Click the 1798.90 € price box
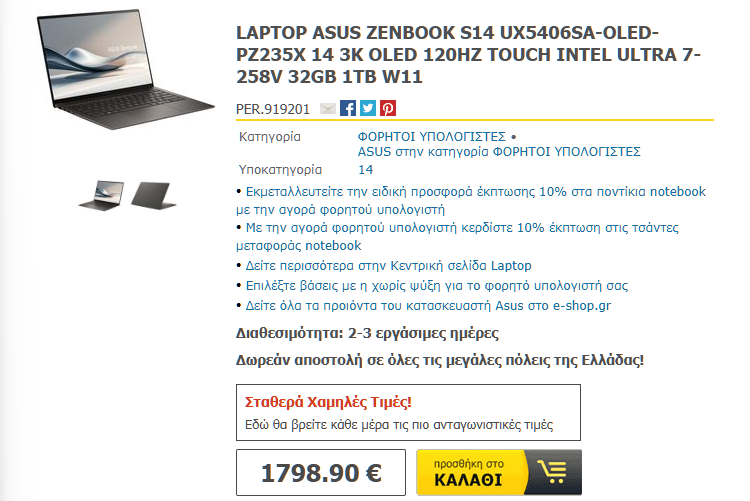This screenshot has height=501, width=750. coord(321,473)
